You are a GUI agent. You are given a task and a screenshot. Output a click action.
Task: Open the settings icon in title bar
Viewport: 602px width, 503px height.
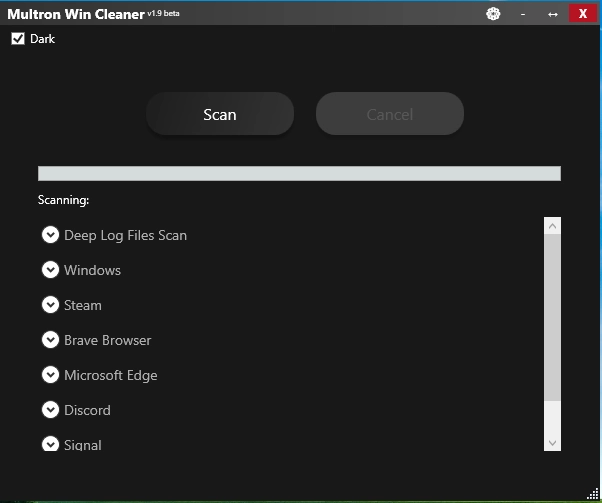coord(493,14)
